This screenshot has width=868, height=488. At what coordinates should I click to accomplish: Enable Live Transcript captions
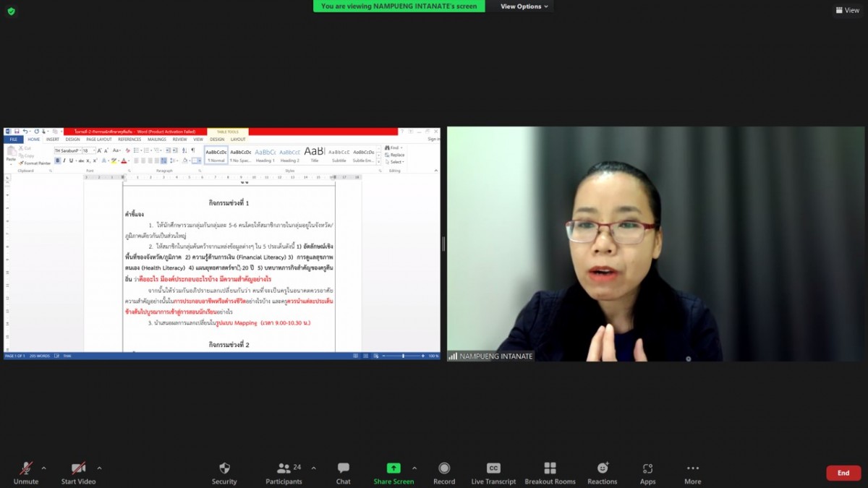[x=493, y=473]
